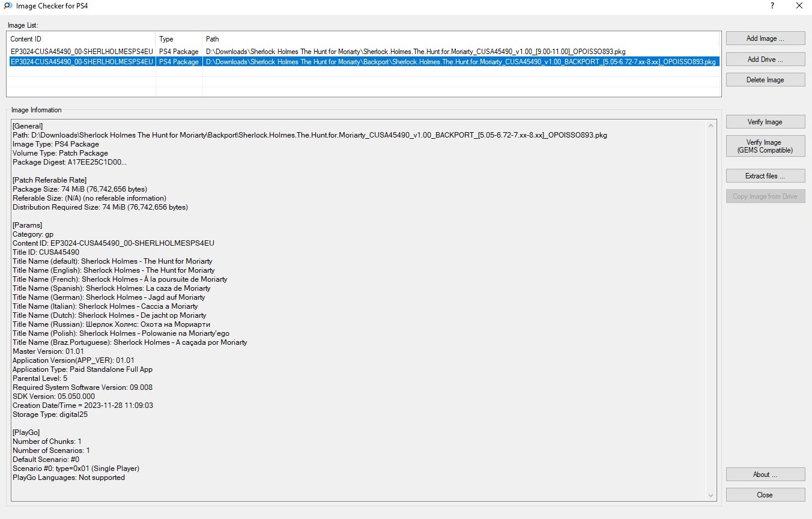
Task: Click the Verify Image button
Action: [x=765, y=122]
